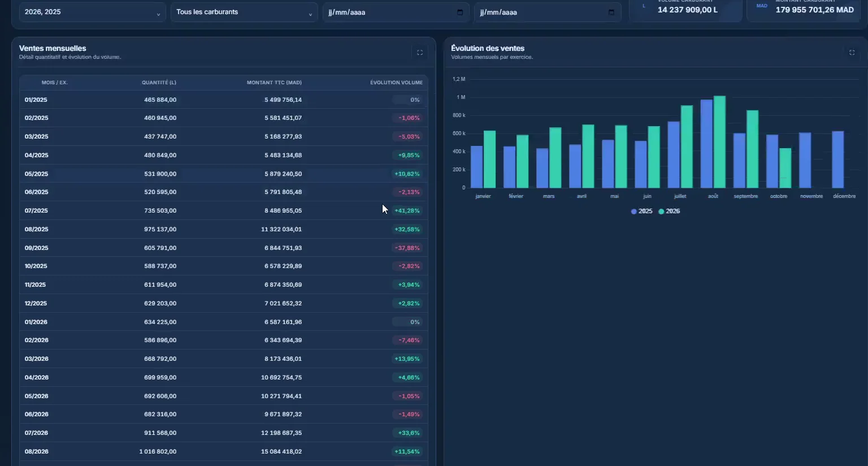The width and height of the screenshot is (868, 466).
Task: Expand the Ventes mensuelles panel fullscreen icon
Action: tap(420, 53)
